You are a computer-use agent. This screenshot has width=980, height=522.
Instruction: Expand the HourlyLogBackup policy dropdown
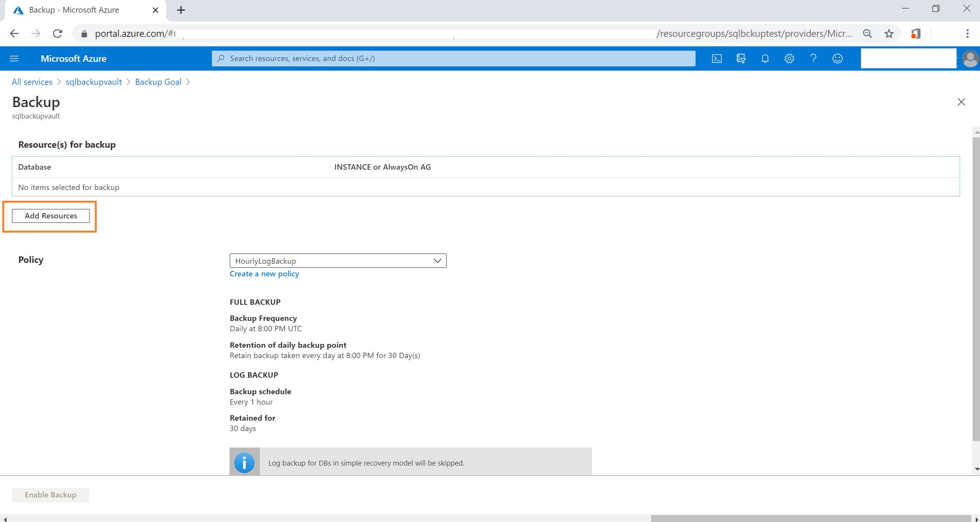pyautogui.click(x=438, y=260)
